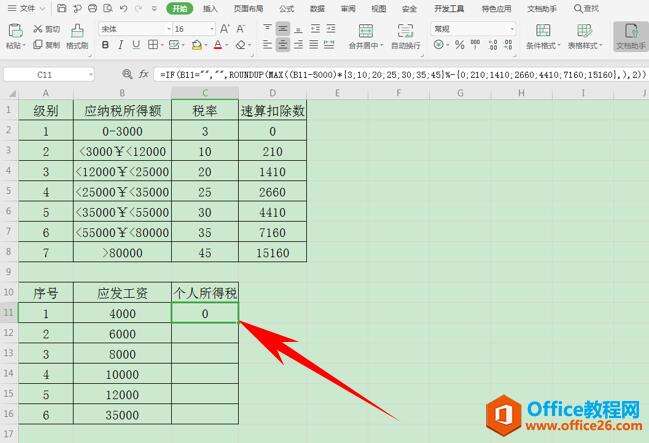Click the insert function fx icon

coord(144,74)
